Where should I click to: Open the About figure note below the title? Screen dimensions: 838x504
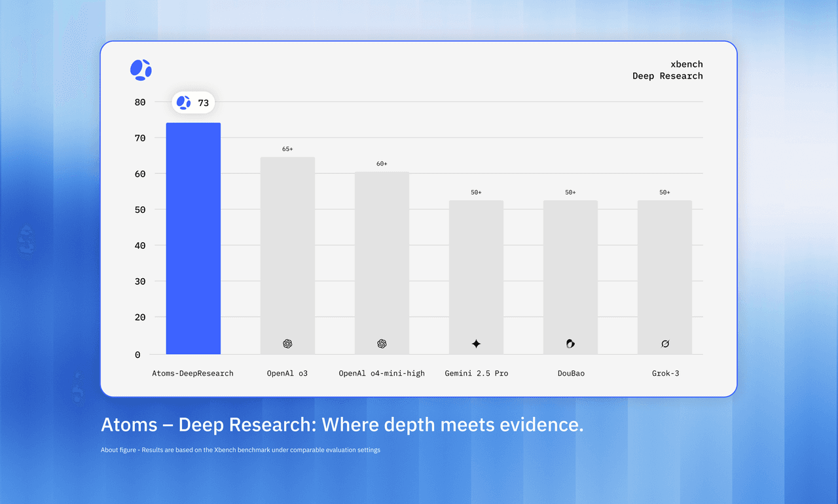[240, 450]
